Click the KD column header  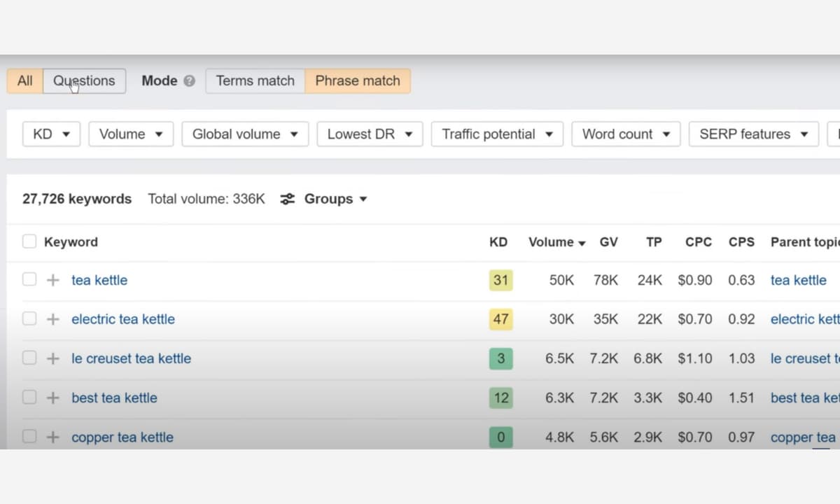498,242
